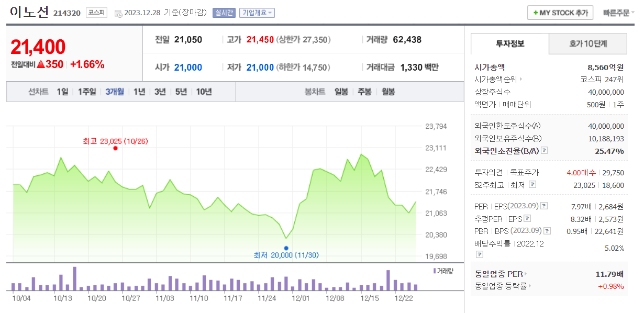The width and height of the screenshot is (644, 313).
Task: Open the 동일업종 등락률 link
Action: [500, 286]
